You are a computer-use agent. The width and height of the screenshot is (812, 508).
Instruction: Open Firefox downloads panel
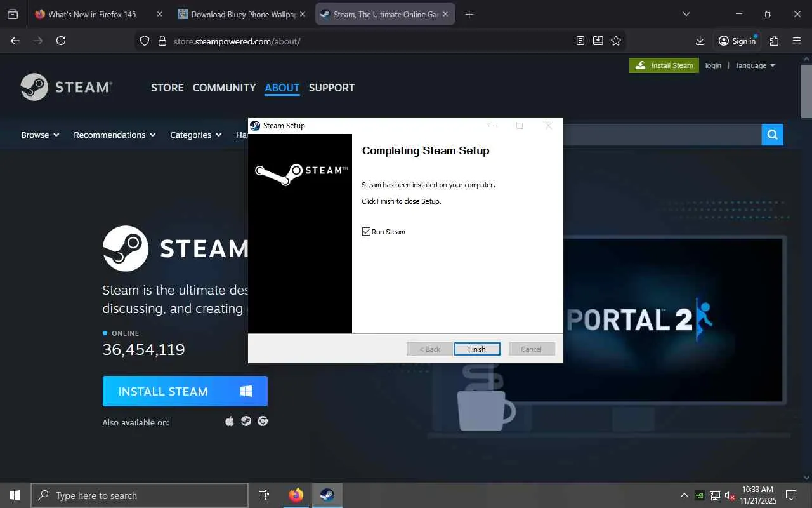pyautogui.click(x=700, y=41)
